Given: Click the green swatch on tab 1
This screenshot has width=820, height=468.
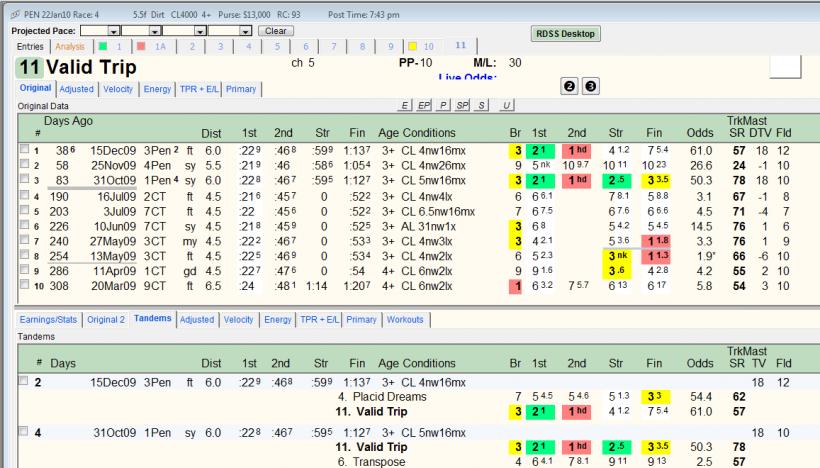Looking at the screenshot, I should 103,46.
